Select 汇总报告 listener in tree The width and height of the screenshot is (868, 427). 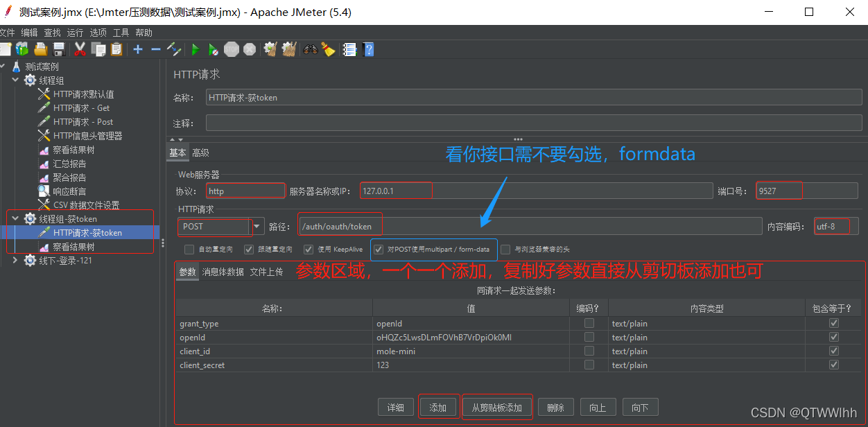tap(69, 164)
